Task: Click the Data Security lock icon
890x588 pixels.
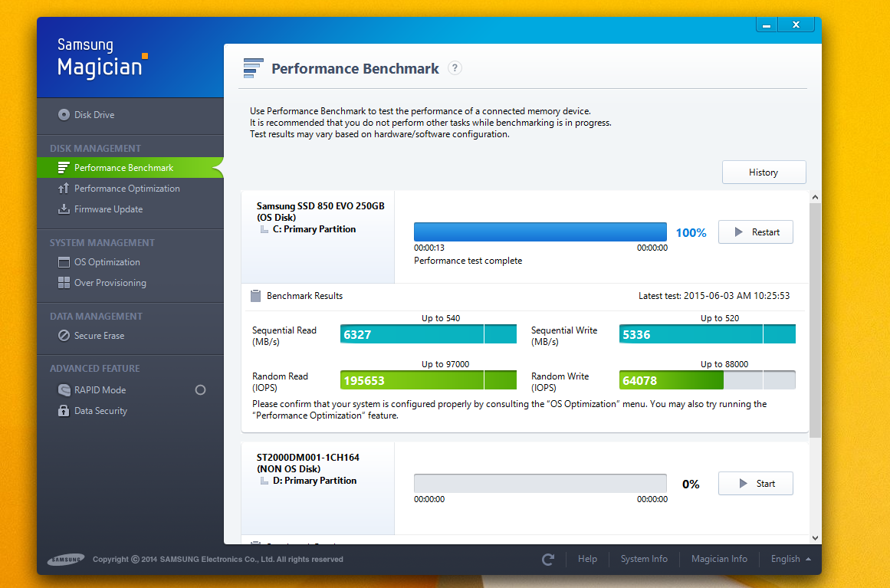Action: pos(64,410)
